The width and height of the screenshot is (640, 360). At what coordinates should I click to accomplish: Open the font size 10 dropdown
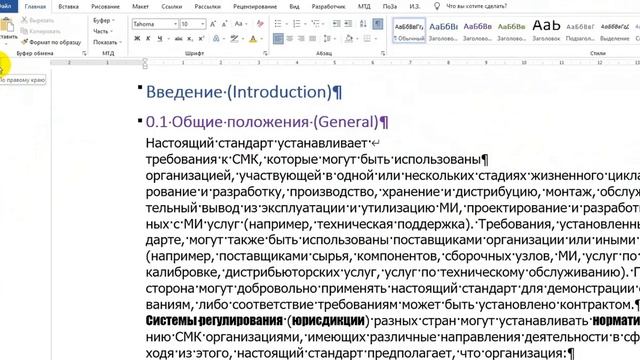[202, 24]
